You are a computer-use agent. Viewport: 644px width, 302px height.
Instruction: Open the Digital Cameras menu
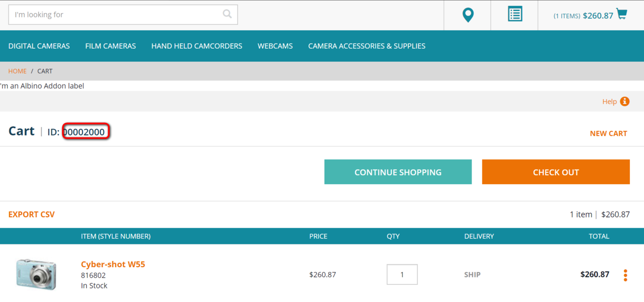[x=39, y=46]
